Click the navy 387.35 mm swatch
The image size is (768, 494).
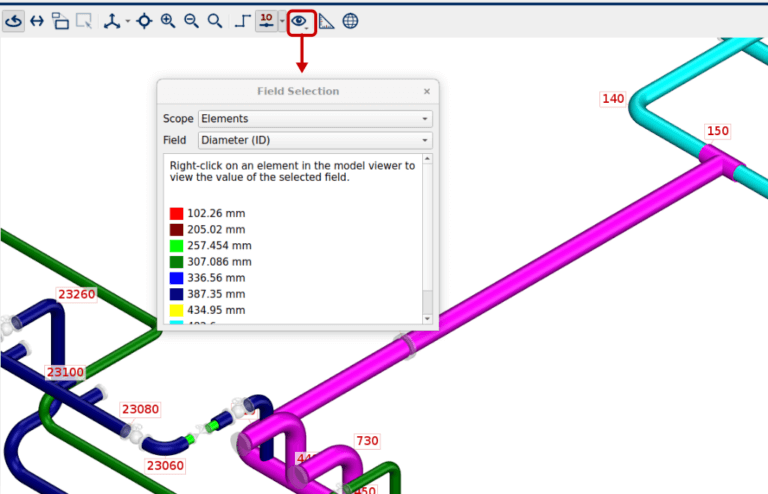click(176, 294)
